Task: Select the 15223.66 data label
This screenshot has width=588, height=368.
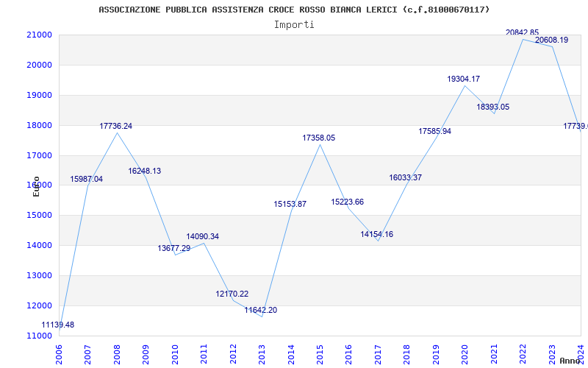Action: (x=347, y=202)
